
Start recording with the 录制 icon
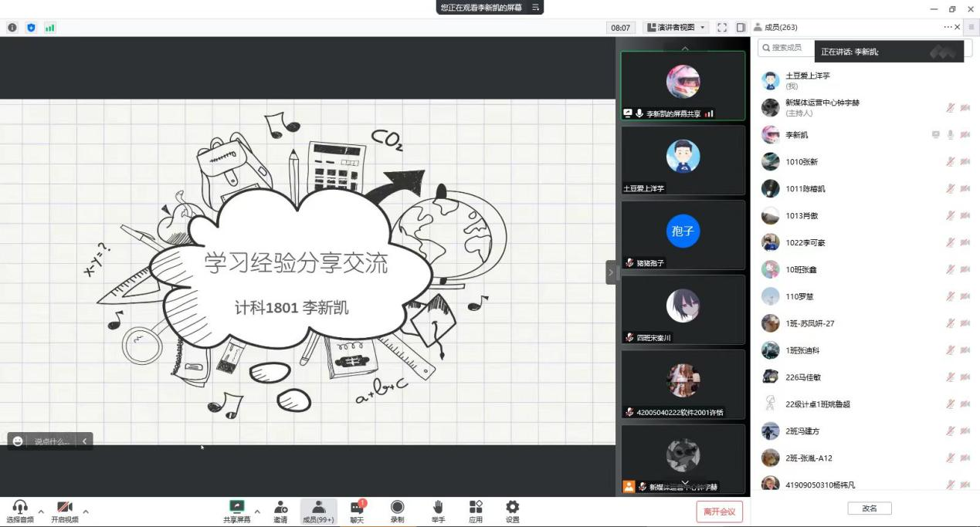click(x=397, y=508)
